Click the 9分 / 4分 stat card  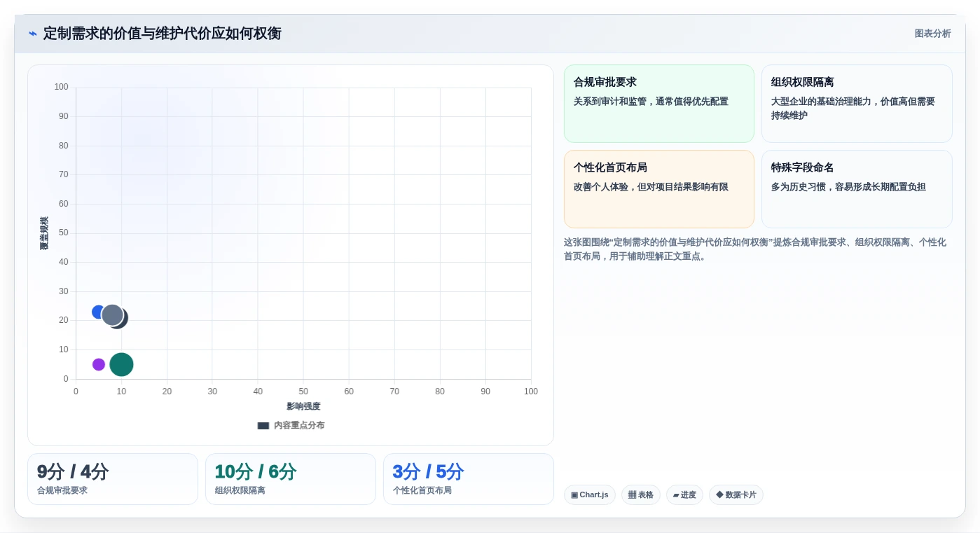[113, 479]
